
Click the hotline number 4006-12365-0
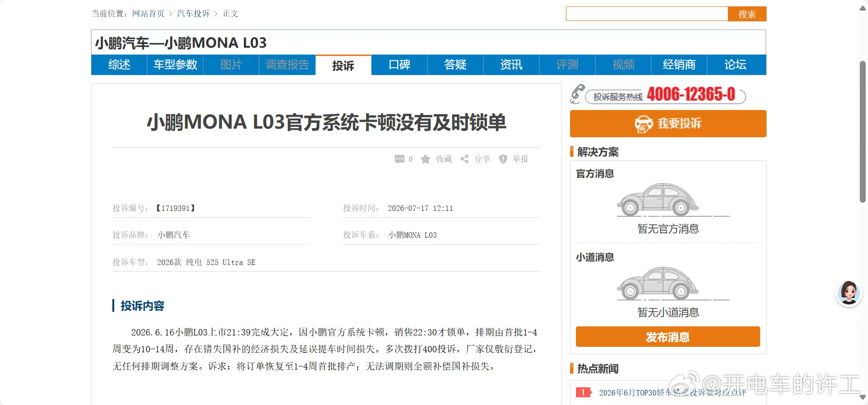click(691, 94)
